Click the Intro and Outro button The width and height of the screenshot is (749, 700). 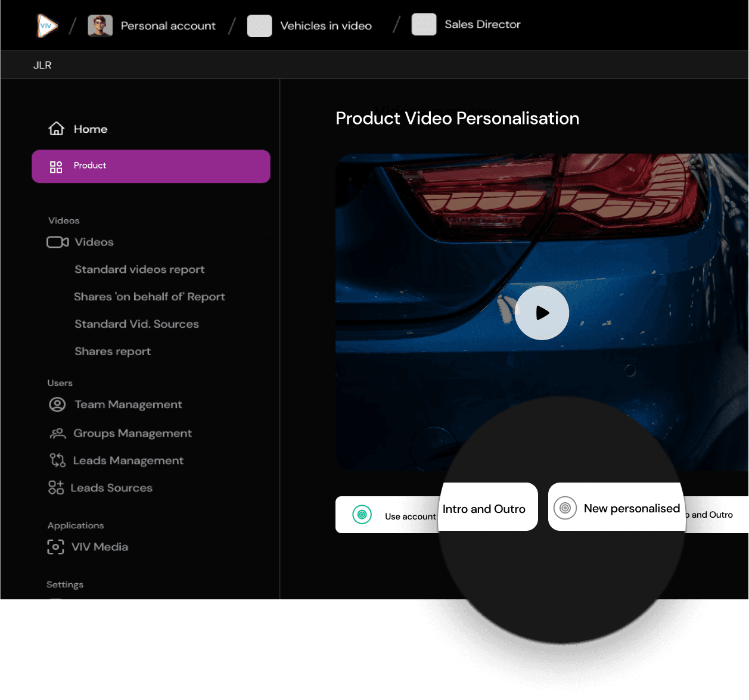[483, 508]
